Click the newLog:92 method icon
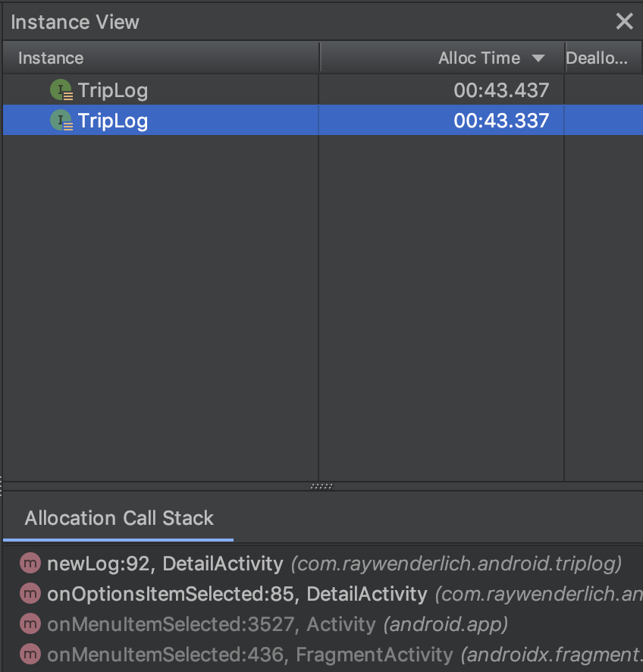The height and width of the screenshot is (672, 643). [x=30, y=564]
